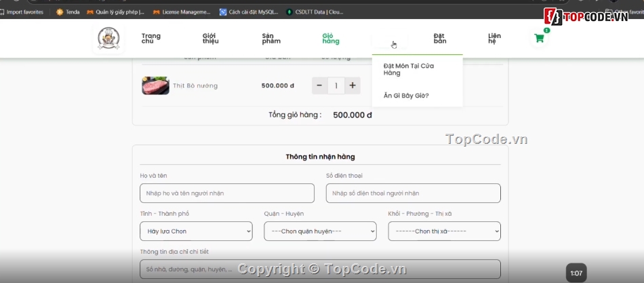
Task: Expand the Khối - Phường - Thị xã dropdown
Action: pos(444,231)
